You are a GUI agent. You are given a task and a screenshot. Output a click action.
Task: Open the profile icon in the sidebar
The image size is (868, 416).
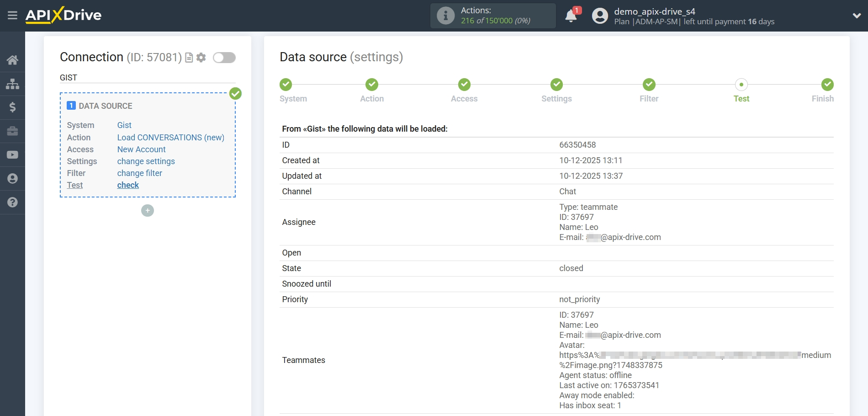12,179
